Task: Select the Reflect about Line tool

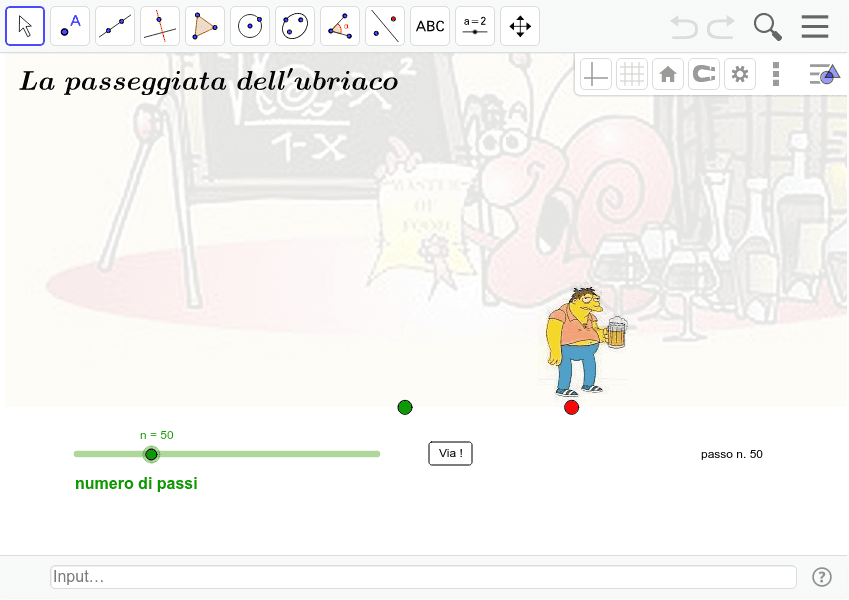Action: click(x=384, y=26)
